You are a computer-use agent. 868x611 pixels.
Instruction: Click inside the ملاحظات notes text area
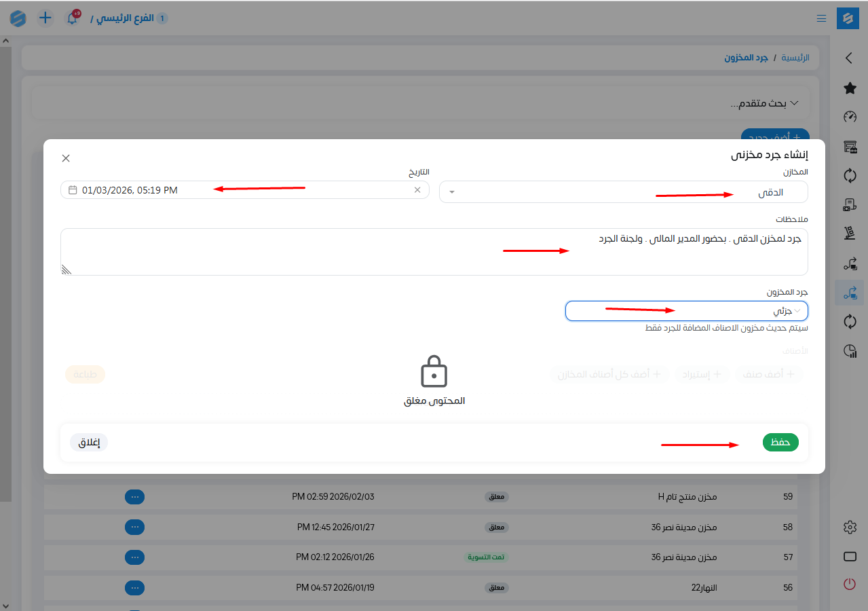(434, 252)
